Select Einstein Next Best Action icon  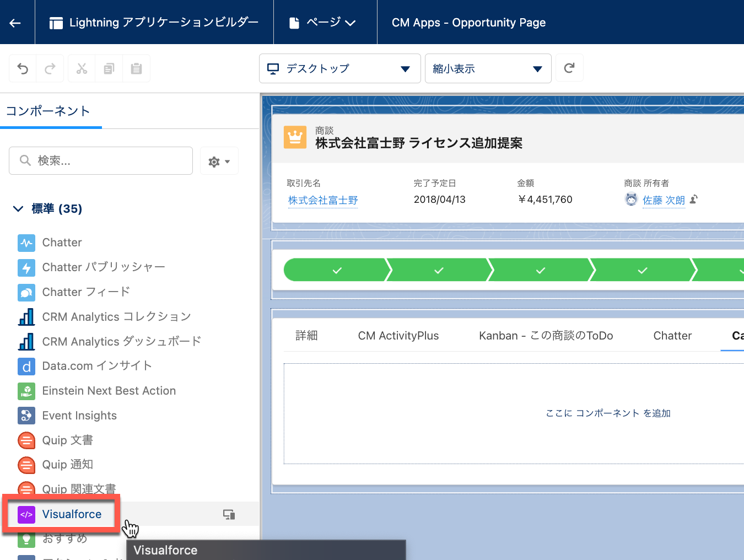pyautogui.click(x=26, y=391)
